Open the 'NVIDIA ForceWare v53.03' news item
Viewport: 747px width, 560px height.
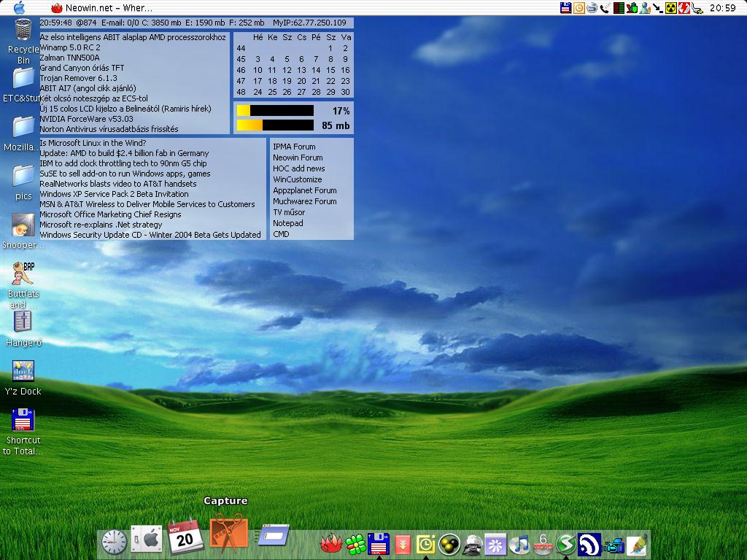click(86, 119)
